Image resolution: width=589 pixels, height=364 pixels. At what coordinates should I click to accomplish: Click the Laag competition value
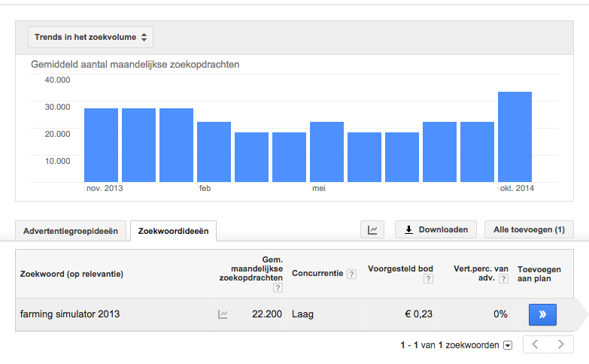click(302, 314)
